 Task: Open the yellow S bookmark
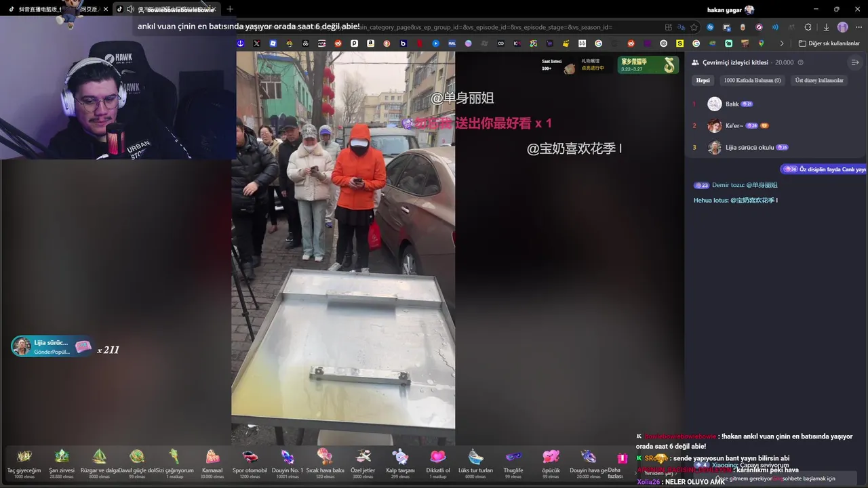[679, 43]
